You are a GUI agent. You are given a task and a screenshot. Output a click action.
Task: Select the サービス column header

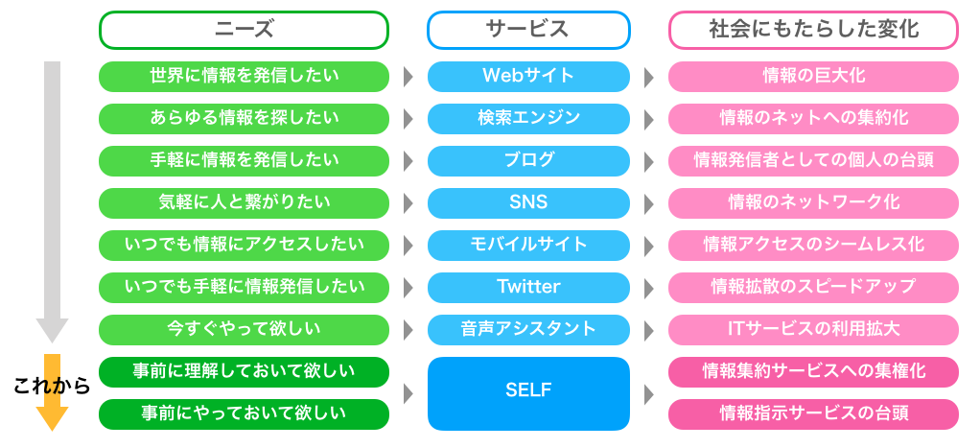click(528, 30)
